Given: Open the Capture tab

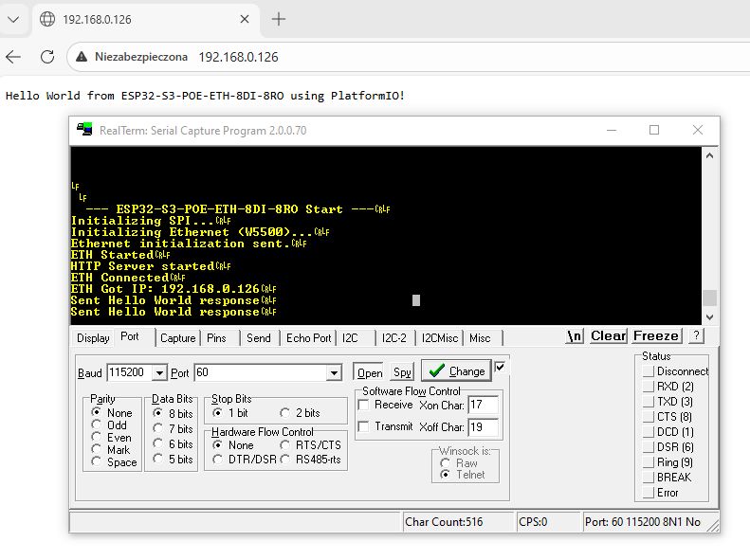Looking at the screenshot, I should click(177, 338).
